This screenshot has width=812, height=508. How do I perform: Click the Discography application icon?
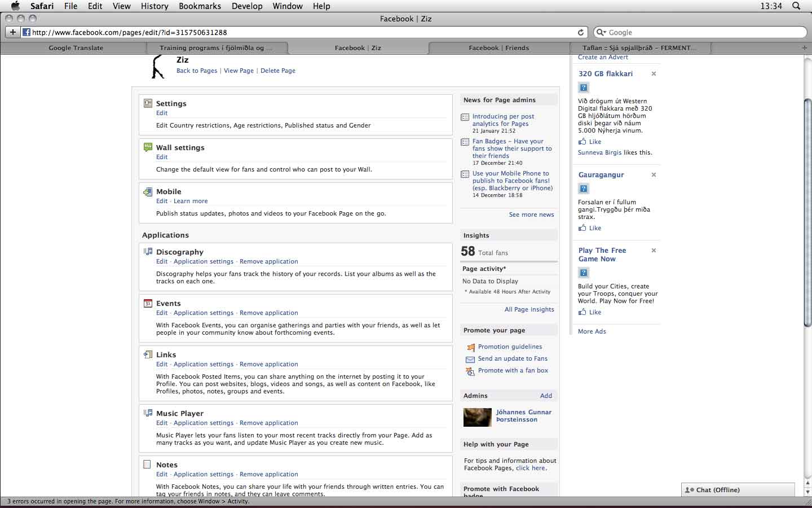[x=148, y=252]
